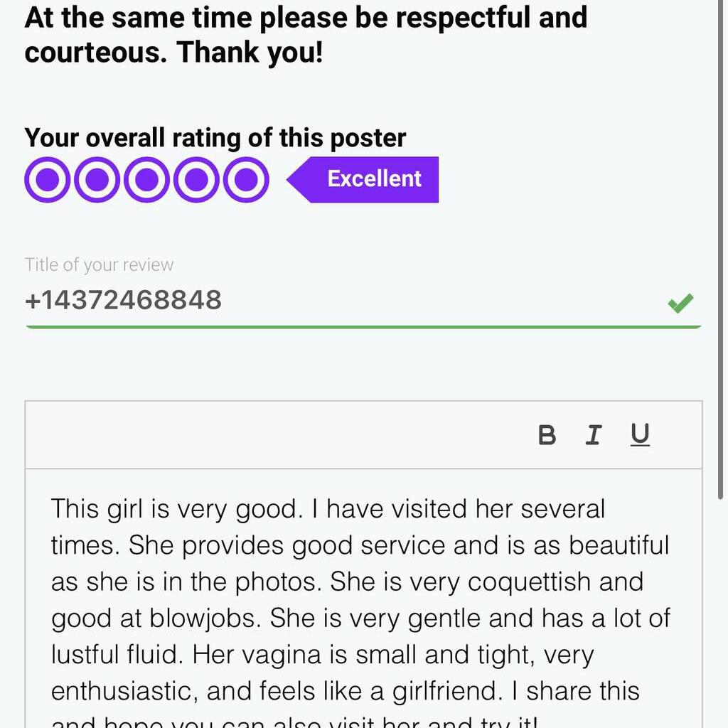Click the empty toolbar area left of Bold
The width and height of the screenshot is (728, 728).
click(x=270, y=435)
